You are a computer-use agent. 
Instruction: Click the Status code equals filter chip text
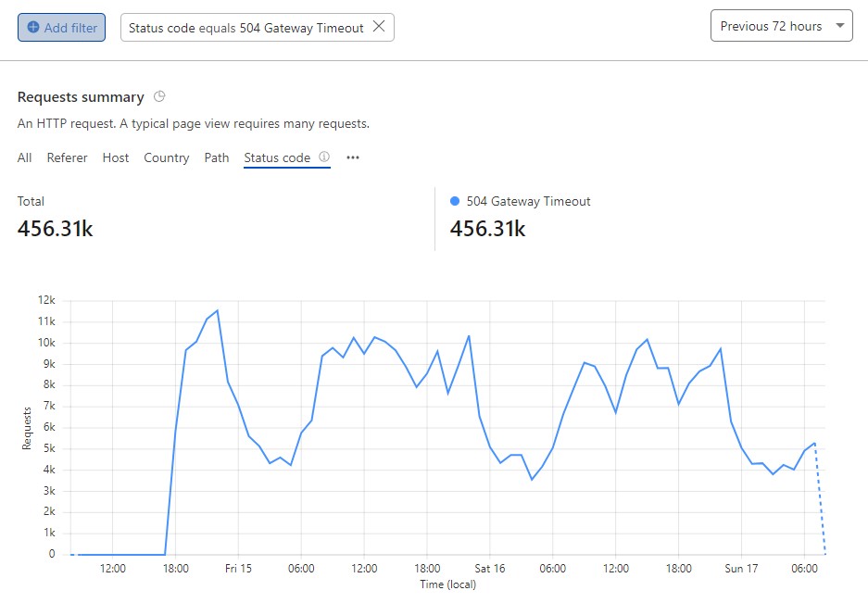245,28
